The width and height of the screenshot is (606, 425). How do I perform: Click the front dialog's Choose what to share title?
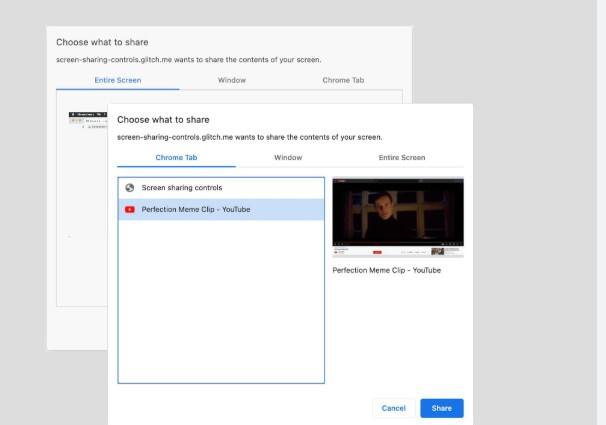163,120
